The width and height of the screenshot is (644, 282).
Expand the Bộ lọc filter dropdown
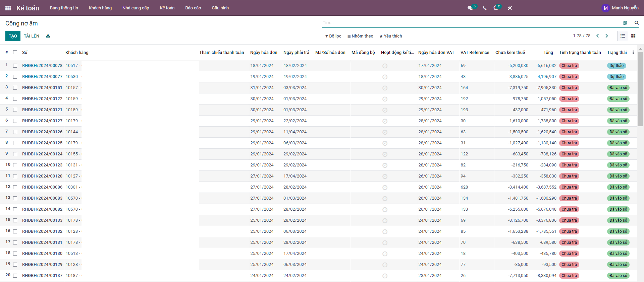pyautogui.click(x=333, y=36)
